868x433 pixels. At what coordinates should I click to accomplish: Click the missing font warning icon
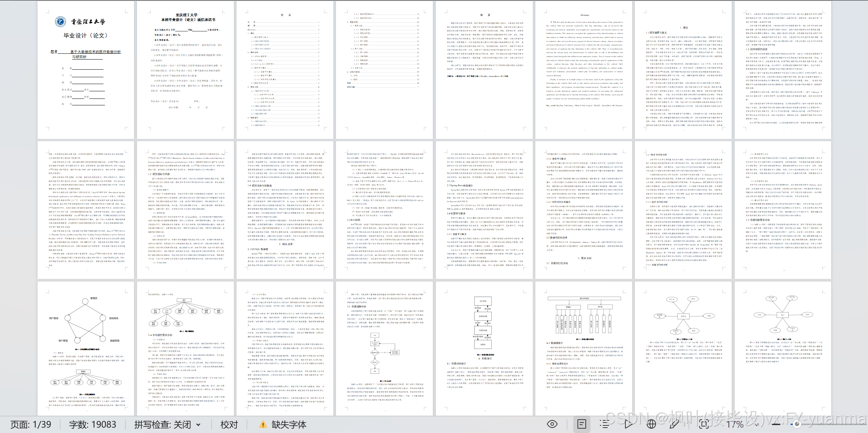click(263, 425)
